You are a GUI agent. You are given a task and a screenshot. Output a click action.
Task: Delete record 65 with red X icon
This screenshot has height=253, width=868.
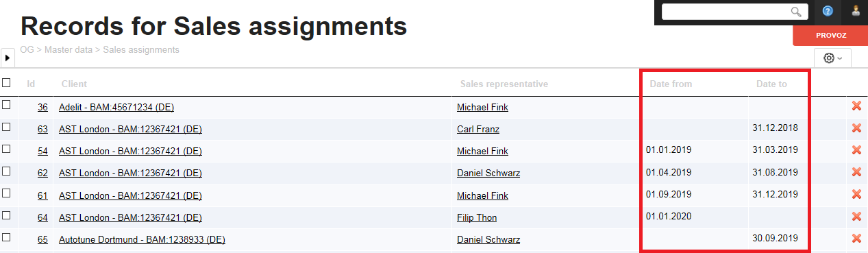tap(856, 239)
